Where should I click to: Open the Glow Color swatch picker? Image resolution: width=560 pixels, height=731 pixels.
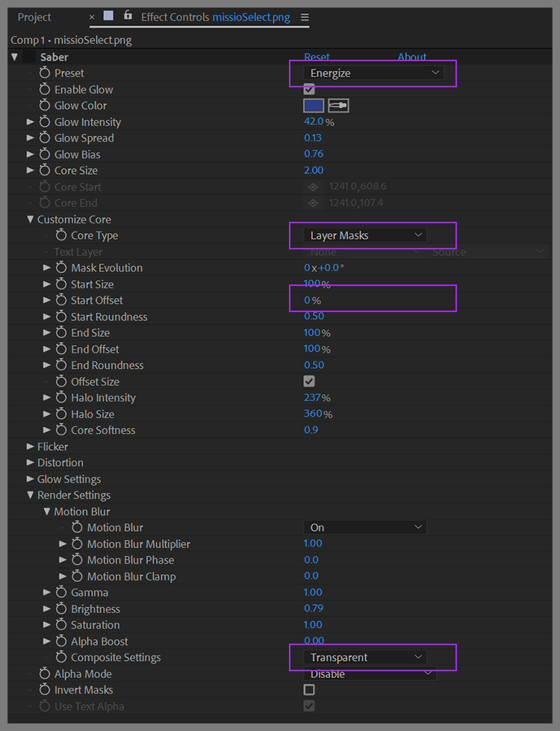click(x=314, y=105)
